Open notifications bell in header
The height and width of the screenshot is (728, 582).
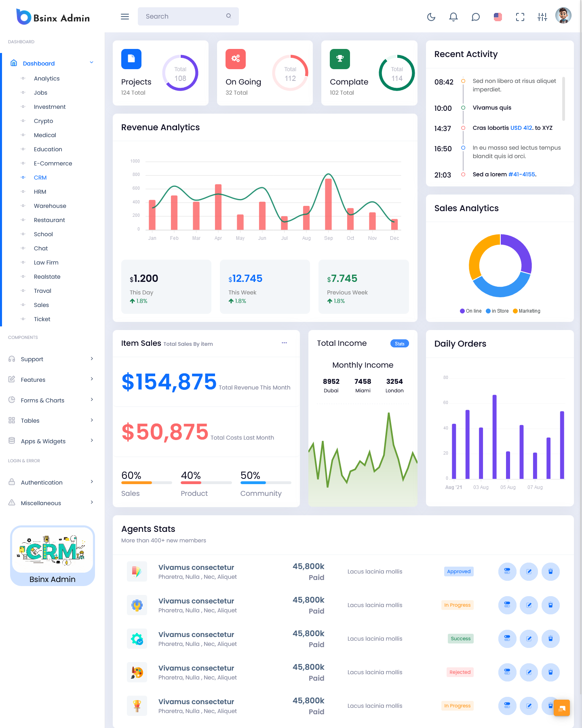point(453,17)
